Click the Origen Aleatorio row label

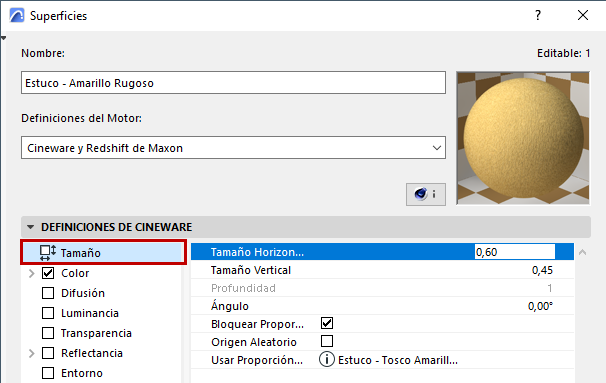click(x=254, y=342)
